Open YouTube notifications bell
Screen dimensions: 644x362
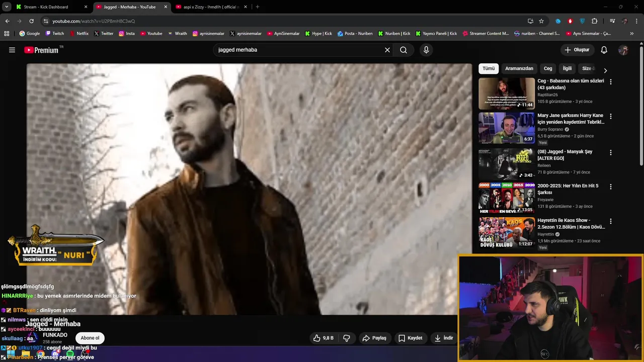point(604,50)
